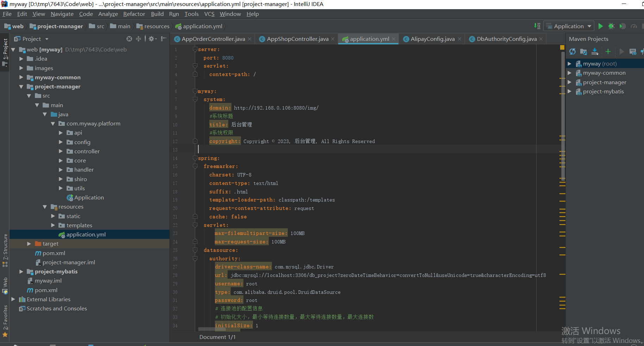Collapse the project-manager tree node
644x346 pixels.
point(21,86)
